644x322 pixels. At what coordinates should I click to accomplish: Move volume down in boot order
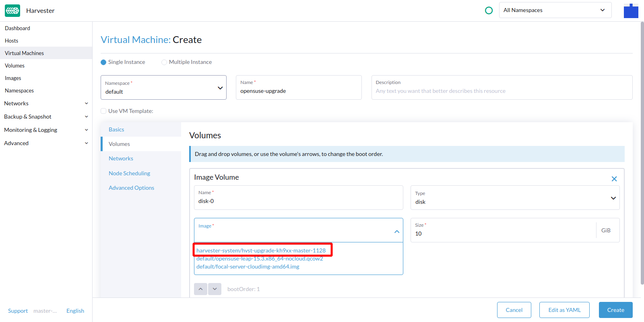pos(215,289)
